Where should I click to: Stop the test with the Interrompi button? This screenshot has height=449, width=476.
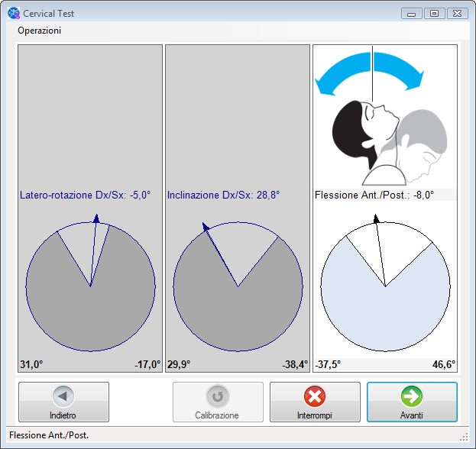pos(315,402)
